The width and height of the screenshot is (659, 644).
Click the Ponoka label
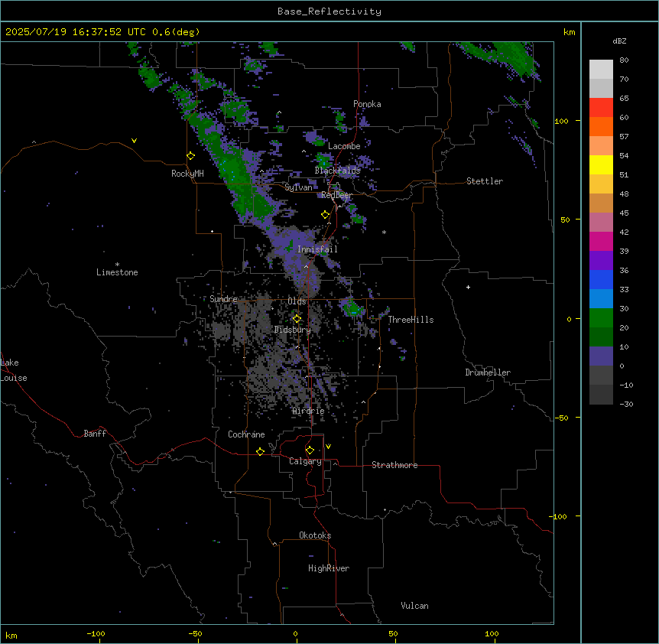pyautogui.click(x=367, y=104)
